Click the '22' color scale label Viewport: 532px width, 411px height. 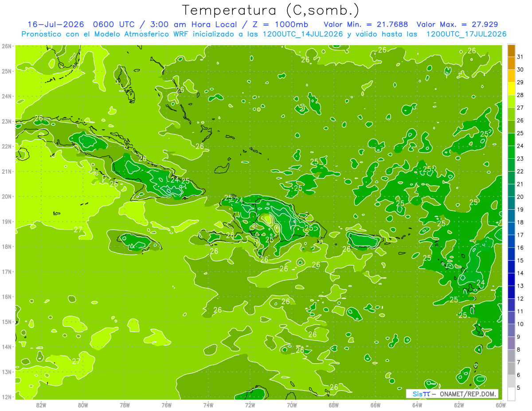[x=520, y=171]
